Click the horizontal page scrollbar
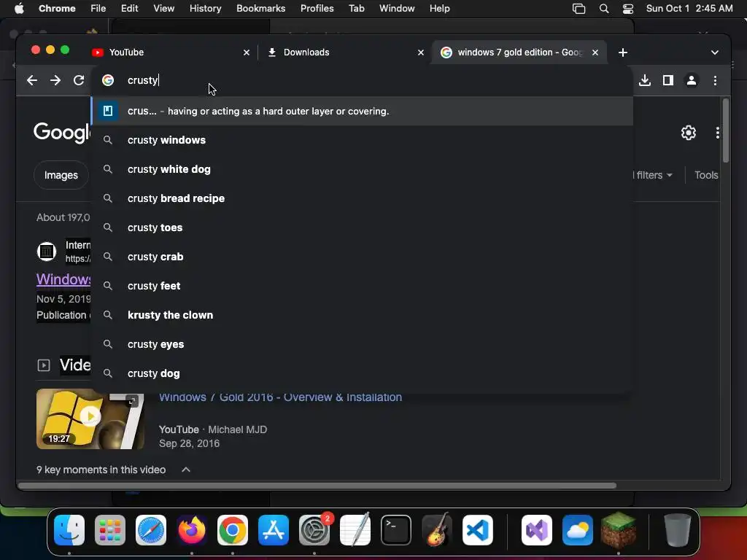 pos(317,486)
